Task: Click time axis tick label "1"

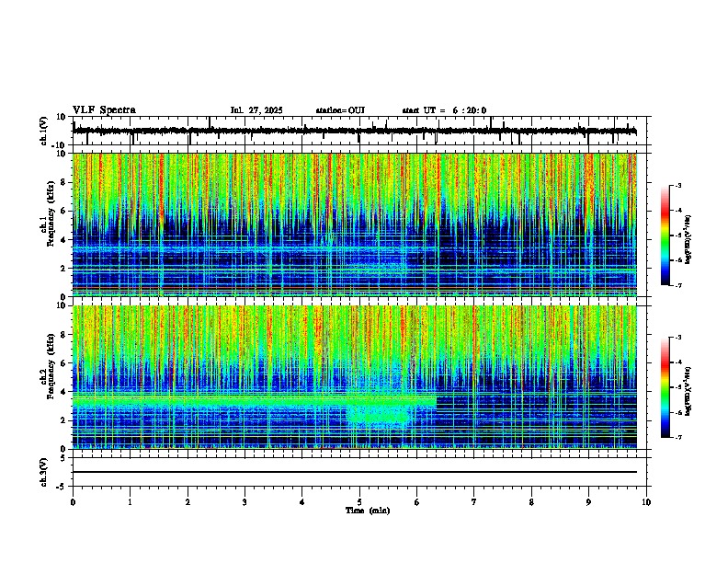Action: [130, 502]
